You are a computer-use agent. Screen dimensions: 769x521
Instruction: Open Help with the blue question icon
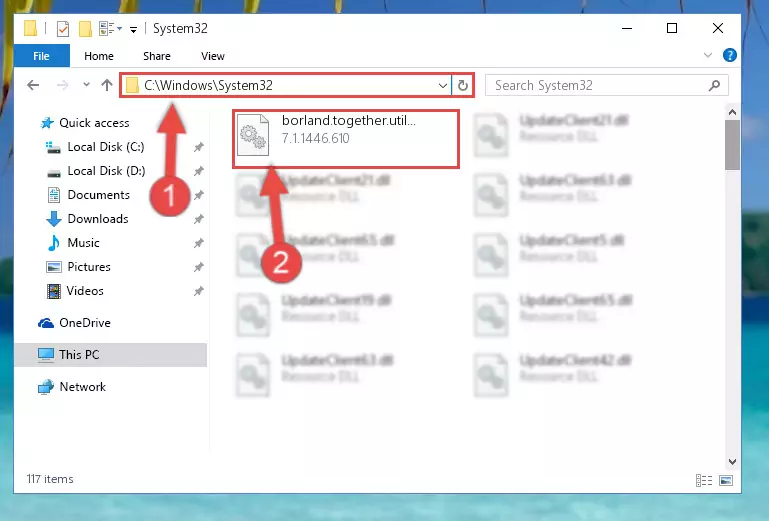point(730,55)
